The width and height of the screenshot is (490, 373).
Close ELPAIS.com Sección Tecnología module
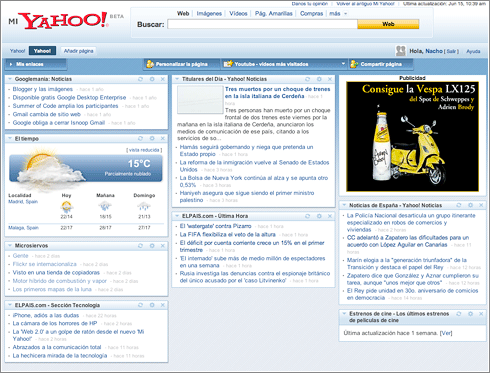pos(163,305)
